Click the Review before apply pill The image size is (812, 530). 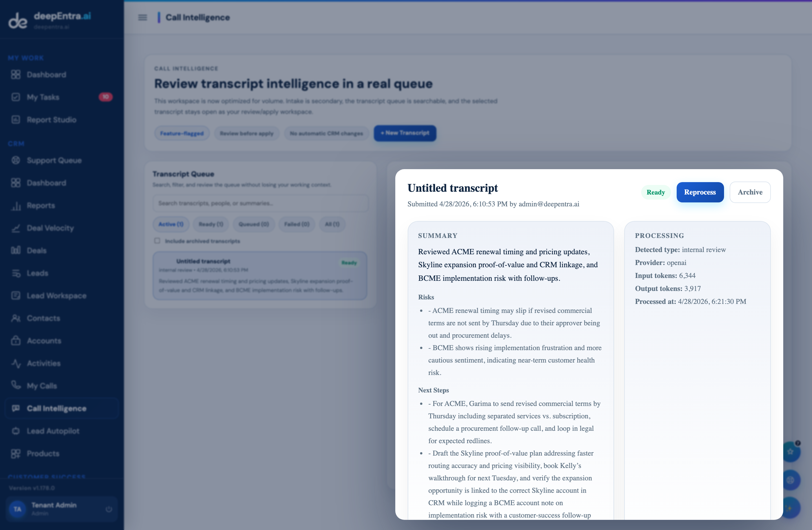click(x=247, y=133)
